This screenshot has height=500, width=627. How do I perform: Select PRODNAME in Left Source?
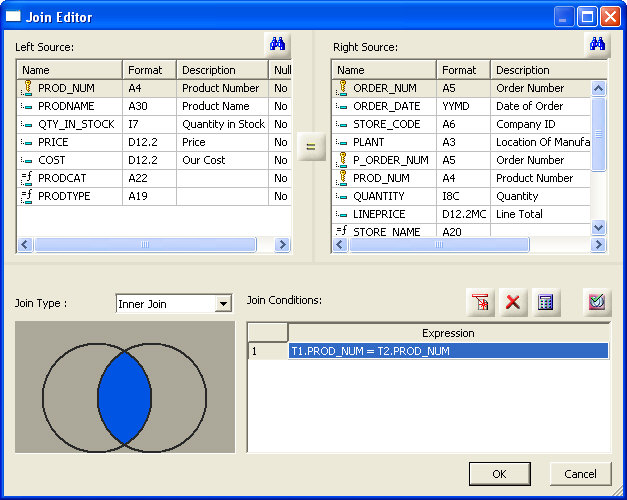point(66,106)
